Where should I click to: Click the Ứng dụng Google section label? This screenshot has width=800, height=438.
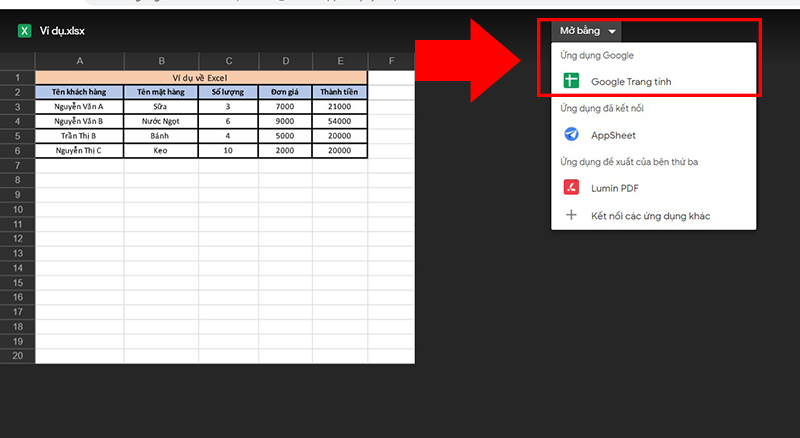pos(596,55)
